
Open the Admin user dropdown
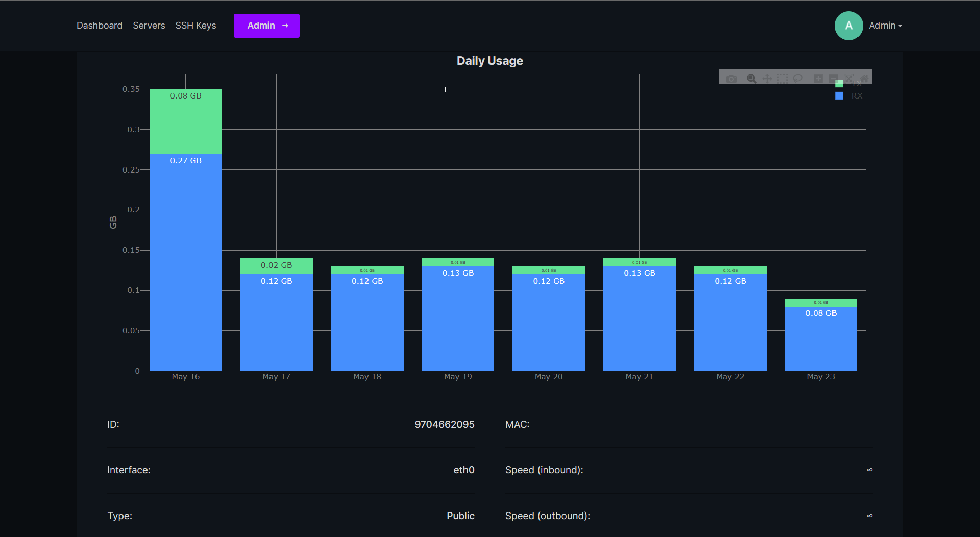pyautogui.click(x=886, y=26)
